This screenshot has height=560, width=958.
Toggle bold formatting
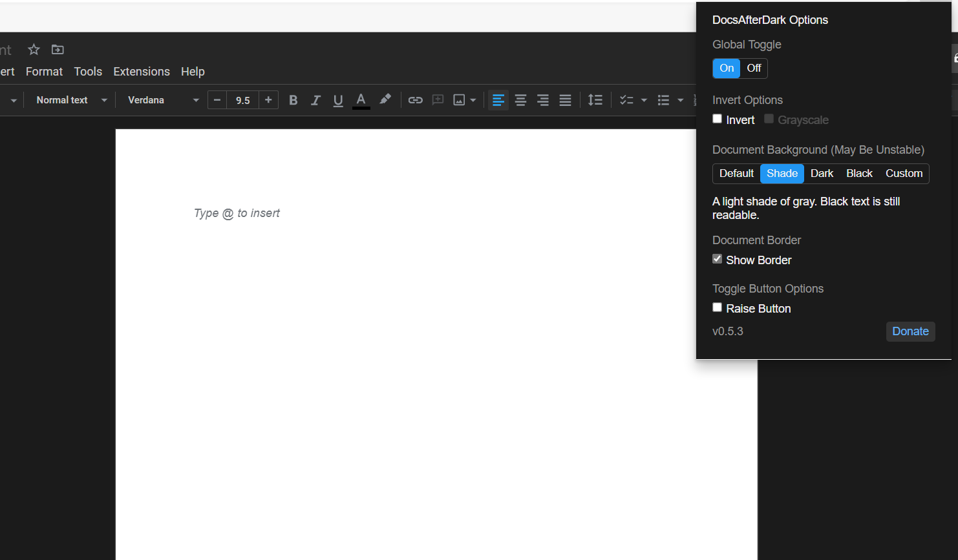pos(293,100)
